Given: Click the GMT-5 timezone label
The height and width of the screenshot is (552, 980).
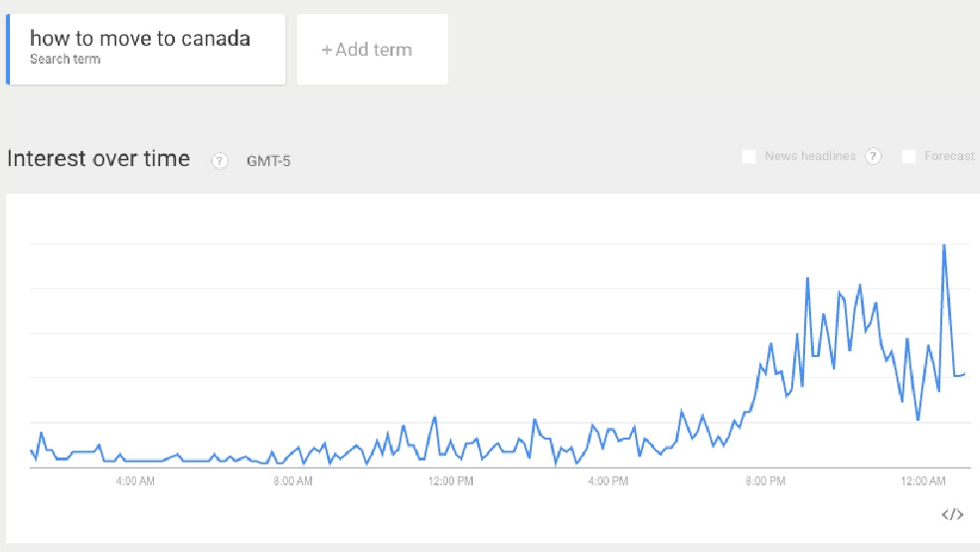Looking at the screenshot, I should click(268, 161).
